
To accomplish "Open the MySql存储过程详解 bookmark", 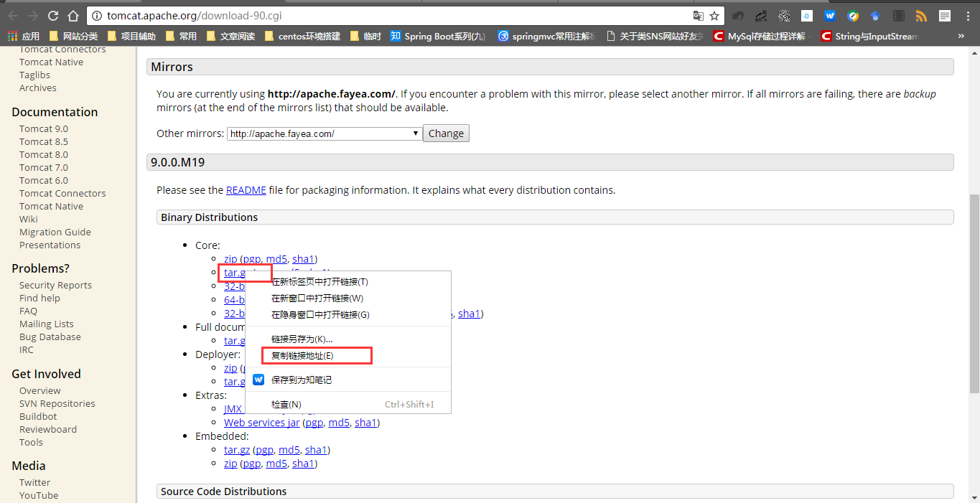I will point(760,36).
